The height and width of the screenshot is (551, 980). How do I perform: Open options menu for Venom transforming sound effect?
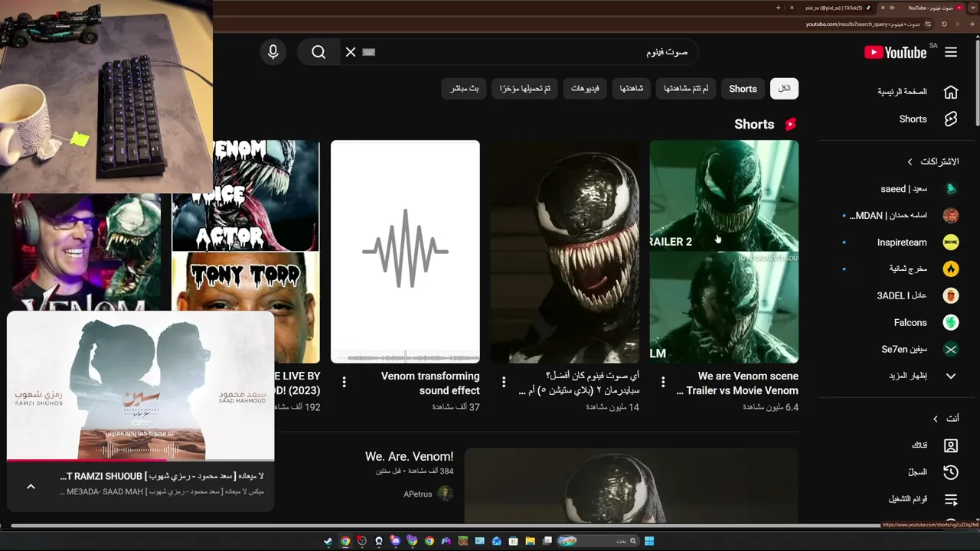(x=345, y=382)
